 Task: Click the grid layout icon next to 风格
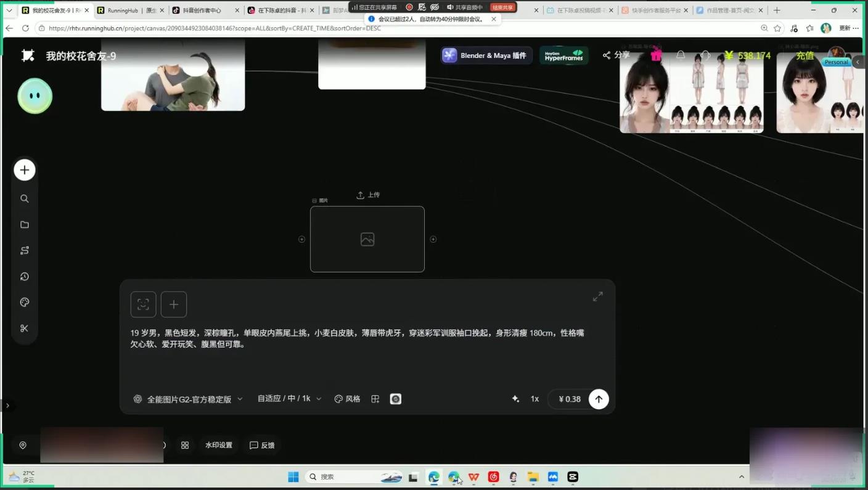click(x=375, y=399)
